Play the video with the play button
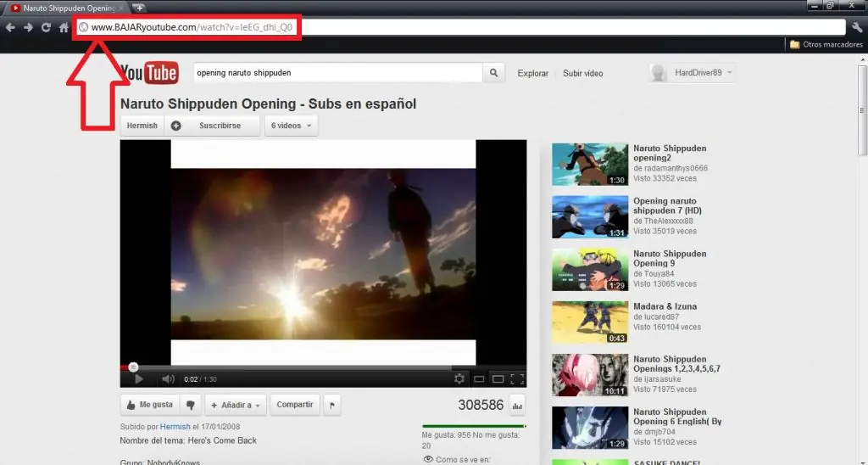Image resolution: width=868 pixels, height=465 pixels. tap(138, 379)
